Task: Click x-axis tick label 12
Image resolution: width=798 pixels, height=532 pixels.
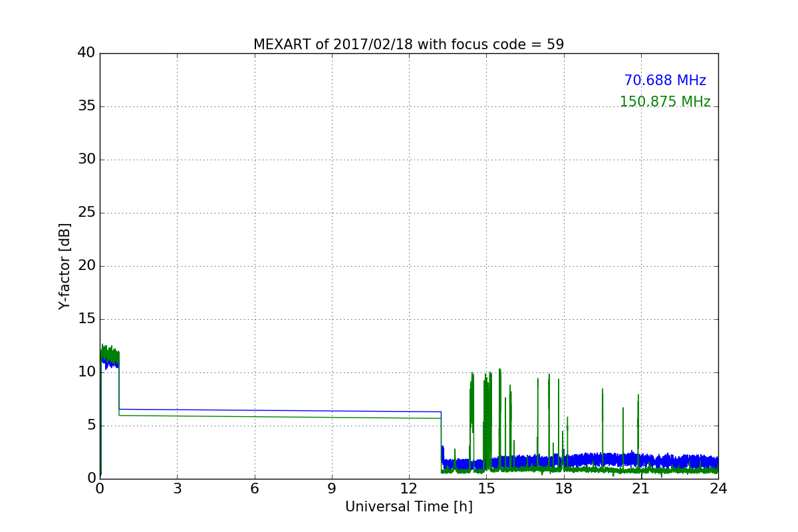Action: point(409,488)
